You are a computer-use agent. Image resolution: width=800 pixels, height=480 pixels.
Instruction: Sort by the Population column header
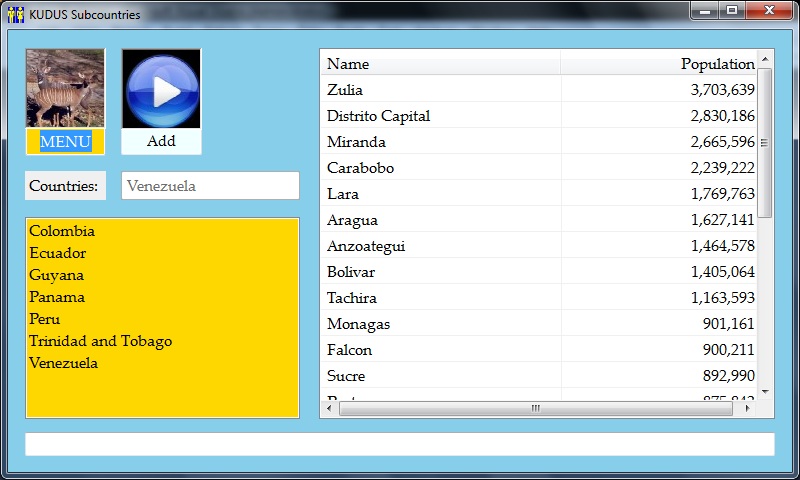[659, 63]
